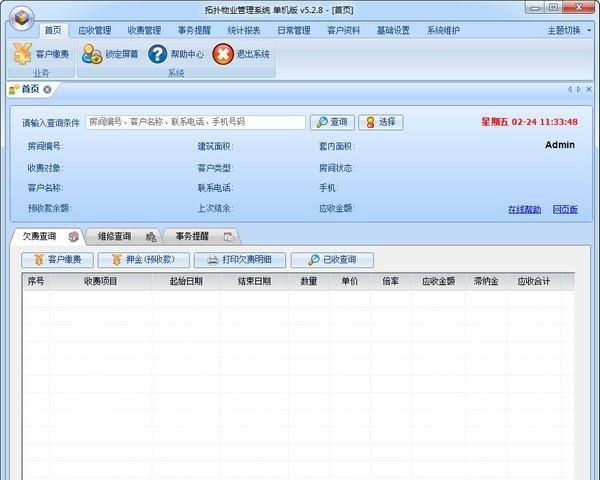The width and height of the screenshot is (600, 480).
Task: Click the 收费项目 column header
Action: point(100,281)
